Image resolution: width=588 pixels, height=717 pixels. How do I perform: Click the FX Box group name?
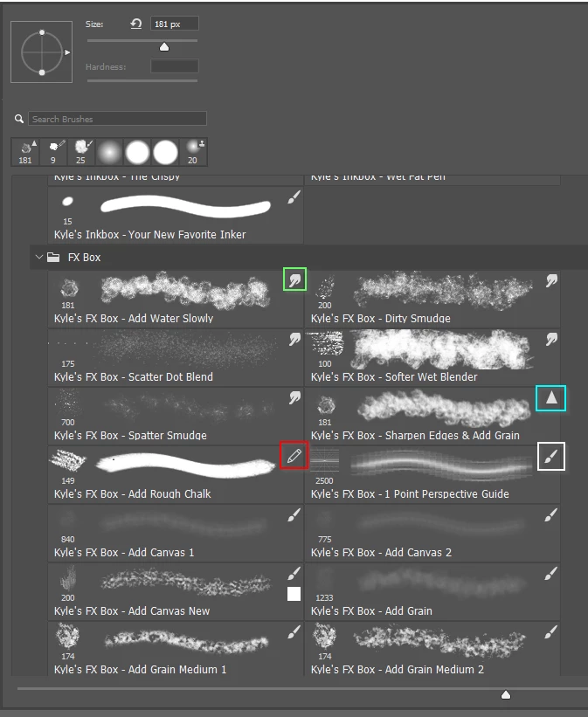coord(84,258)
